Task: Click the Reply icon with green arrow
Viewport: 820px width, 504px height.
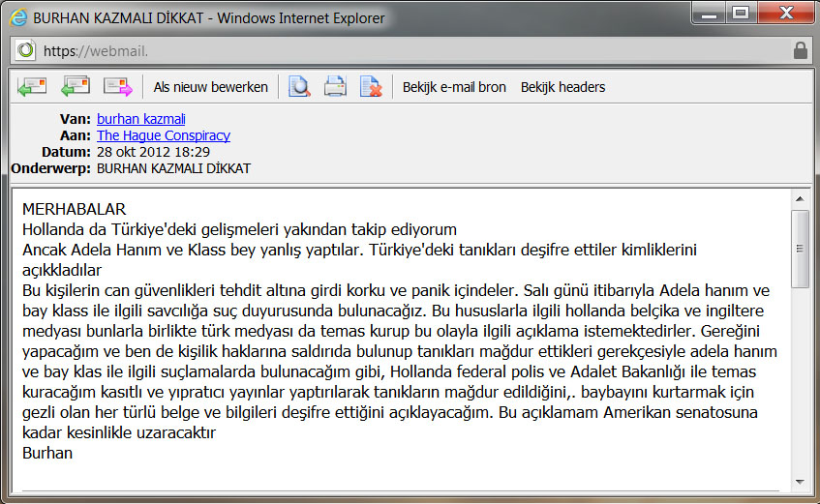Action: tap(32, 86)
